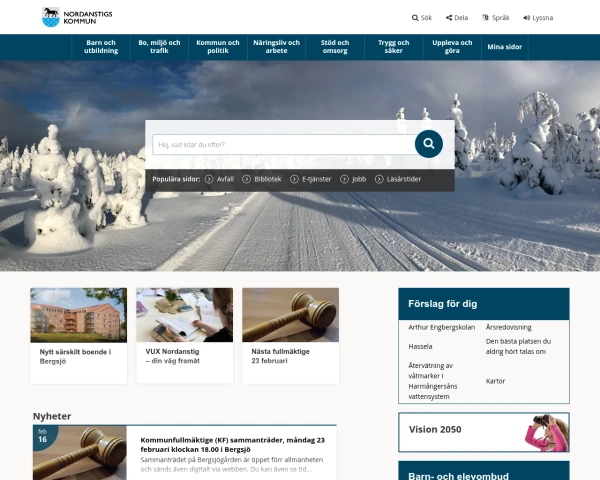Viewport: 600px width, 480px height.
Task: Click the 'Sammanträdet på Bergsjögården' news summary text
Action: (x=232, y=464)
